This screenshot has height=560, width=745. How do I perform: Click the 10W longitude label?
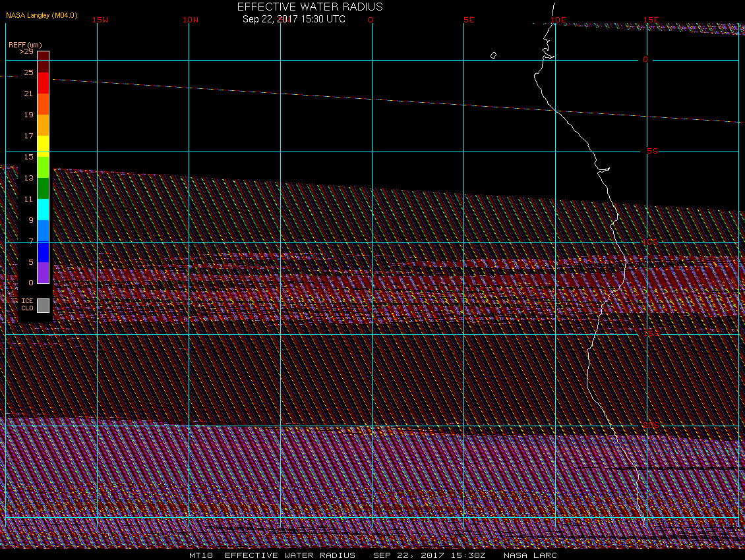[x=191, y=20]
